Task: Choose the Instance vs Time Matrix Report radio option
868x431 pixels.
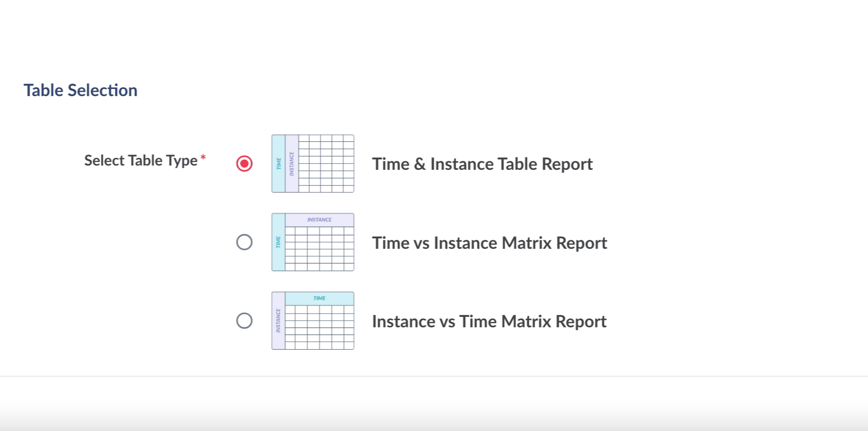Action: point(244,321)
